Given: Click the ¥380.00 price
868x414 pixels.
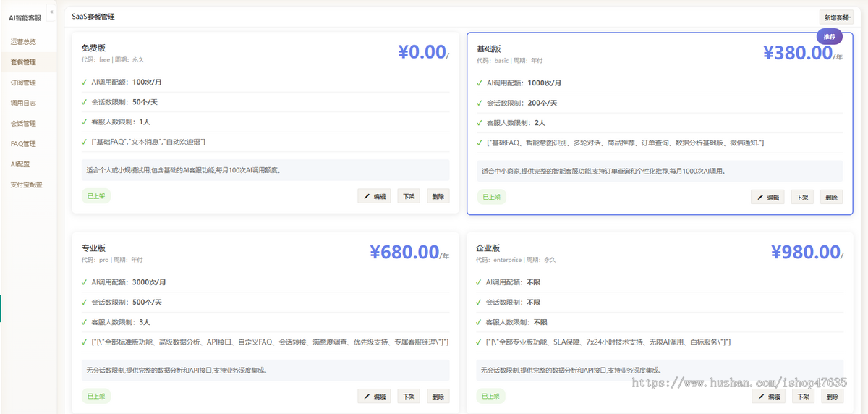Looking at the screenshot, I should click(798, 53).
